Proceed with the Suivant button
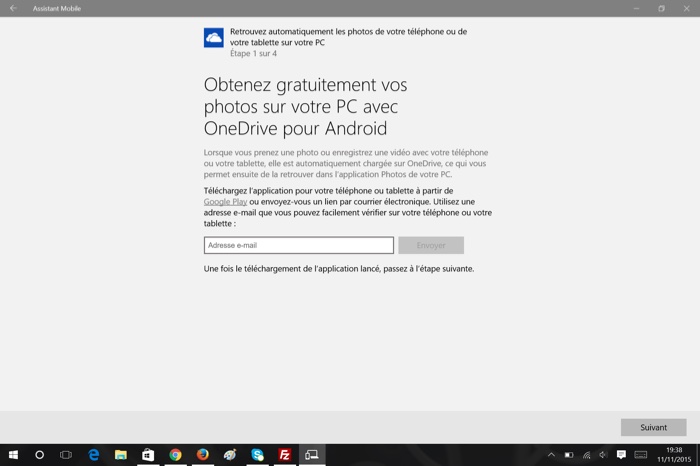This screenshot has height=466, width=700. coord(654,427)
